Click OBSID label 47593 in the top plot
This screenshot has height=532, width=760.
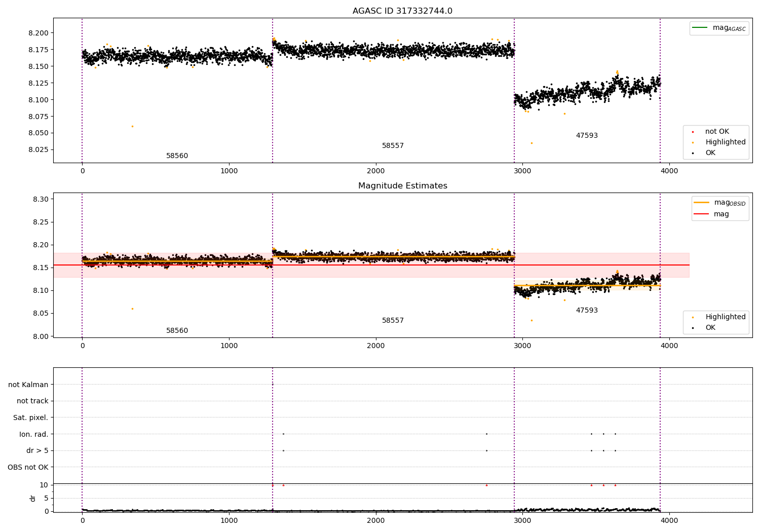click(x=587, y=136)
